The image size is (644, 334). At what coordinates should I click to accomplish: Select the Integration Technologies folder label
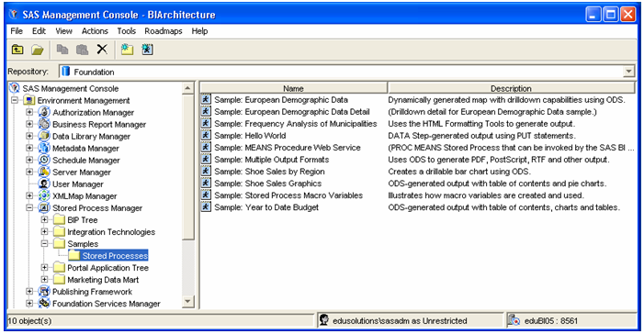pos(111,232)
